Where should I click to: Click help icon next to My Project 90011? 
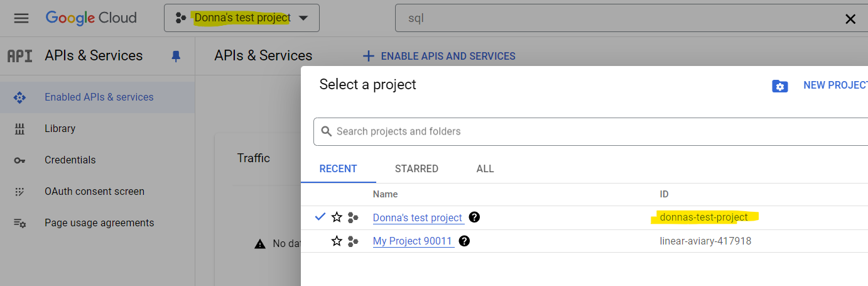pyautogui.click(x=464, y=241)
